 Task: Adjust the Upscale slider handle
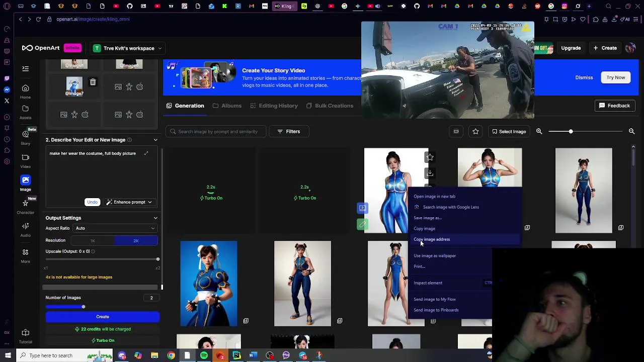(x=157, y=259)
